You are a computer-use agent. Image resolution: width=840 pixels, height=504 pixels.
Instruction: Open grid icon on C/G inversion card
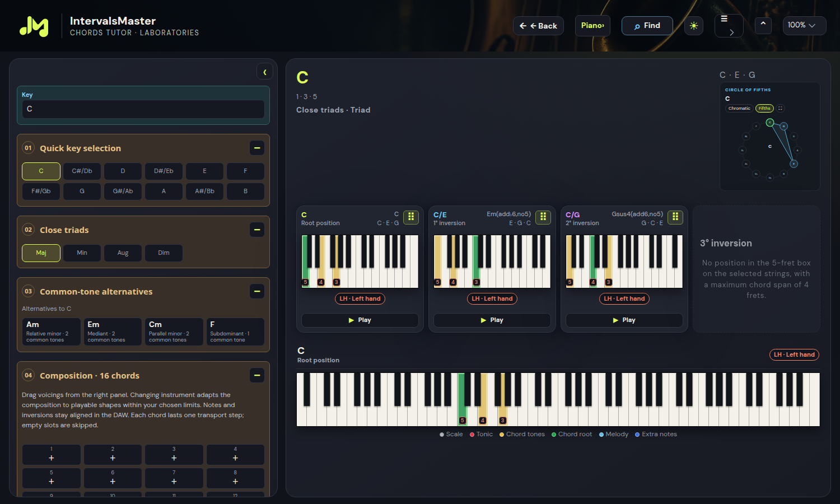(x=675, y=217)
